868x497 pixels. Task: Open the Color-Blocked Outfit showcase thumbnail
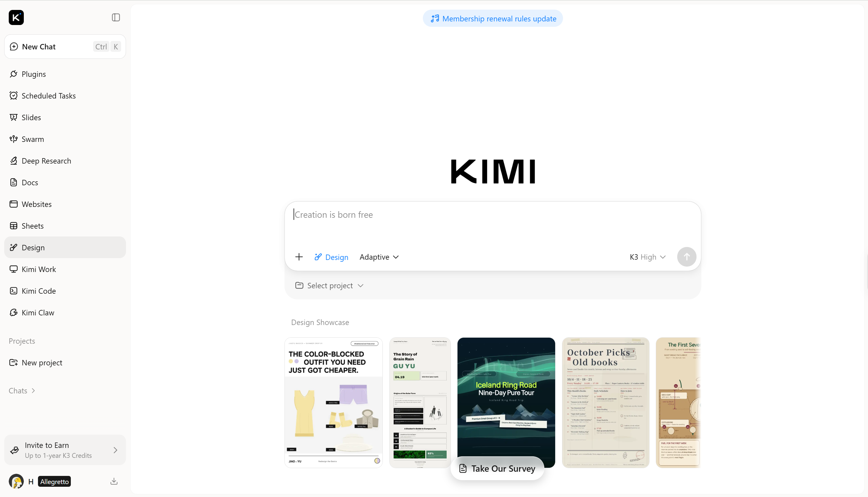pos(334,402)
